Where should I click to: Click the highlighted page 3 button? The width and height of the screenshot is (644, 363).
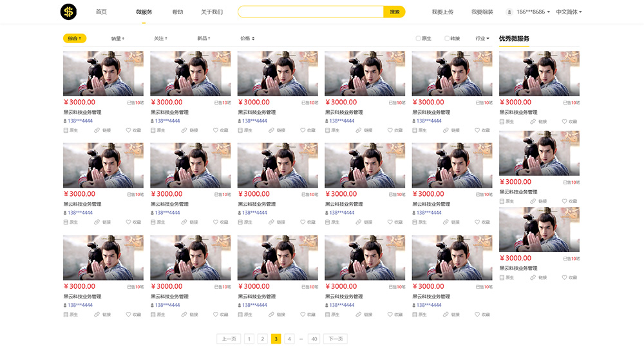(276, 338)
